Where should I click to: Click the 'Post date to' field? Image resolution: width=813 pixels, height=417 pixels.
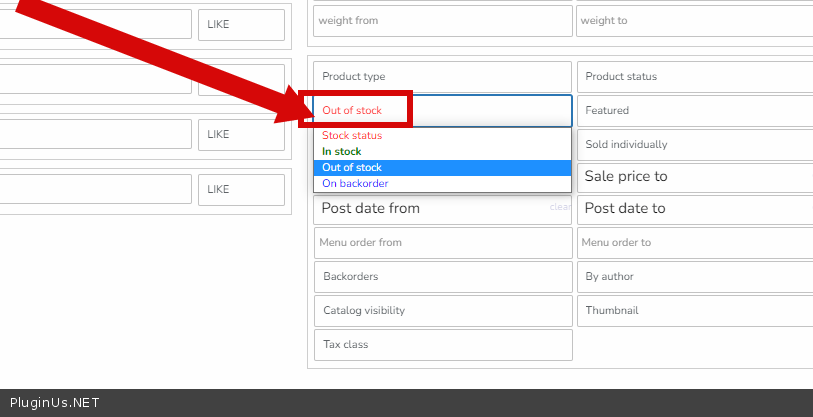(694, 209)
